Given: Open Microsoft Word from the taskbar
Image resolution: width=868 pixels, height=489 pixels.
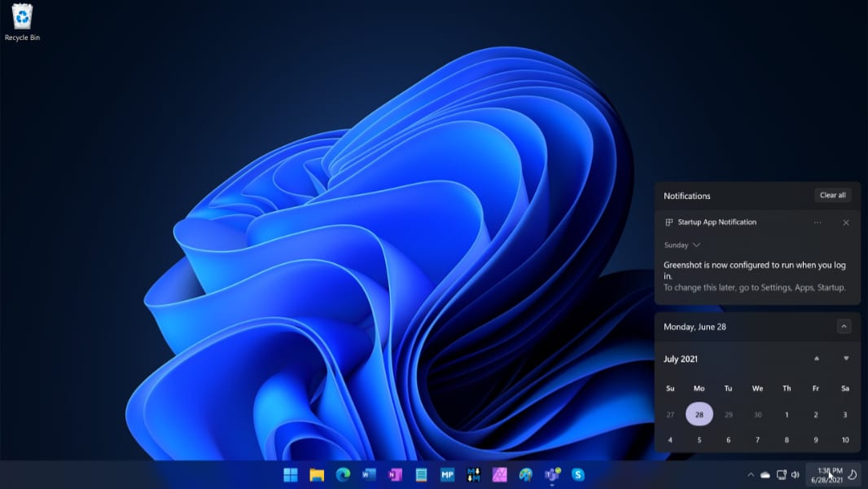Looking at the screenshot, I should 369,474.
